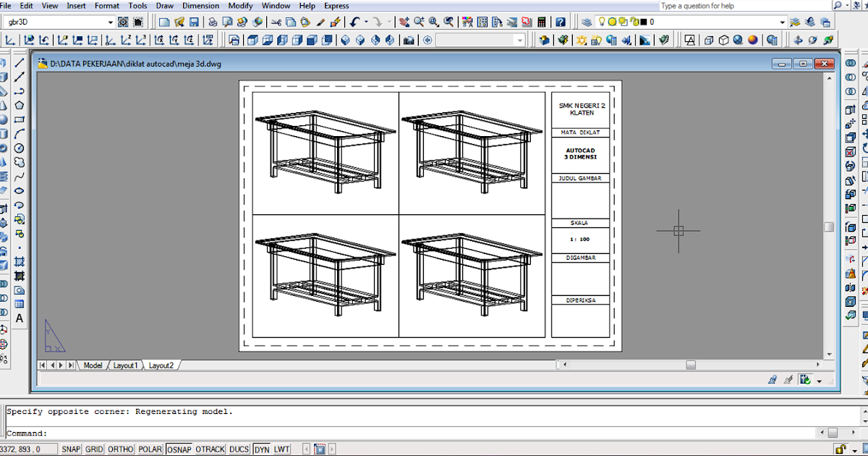The height and width of the screenshot is (456, 868).
Task: Switch to the Layout1 tab
Action: (125, 366)
